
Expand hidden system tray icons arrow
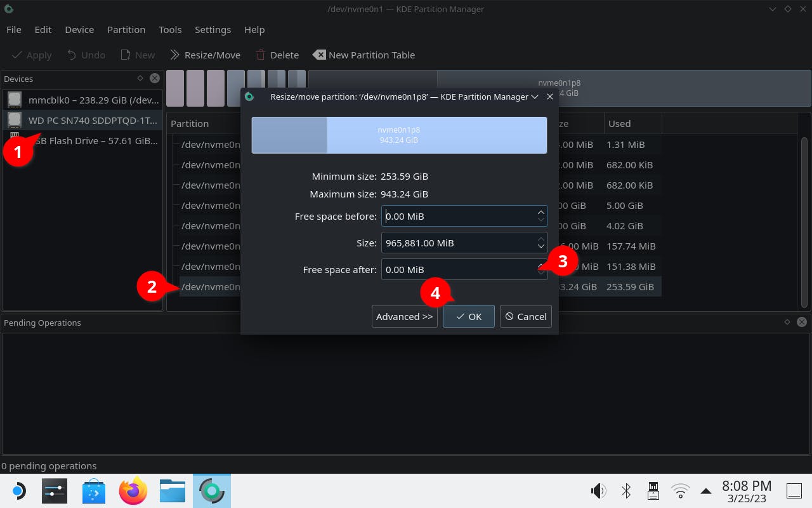tap(705, 491)
